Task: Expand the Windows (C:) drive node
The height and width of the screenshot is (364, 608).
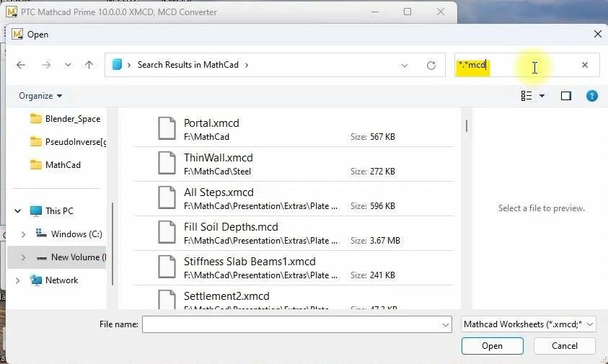Action: 23,234
